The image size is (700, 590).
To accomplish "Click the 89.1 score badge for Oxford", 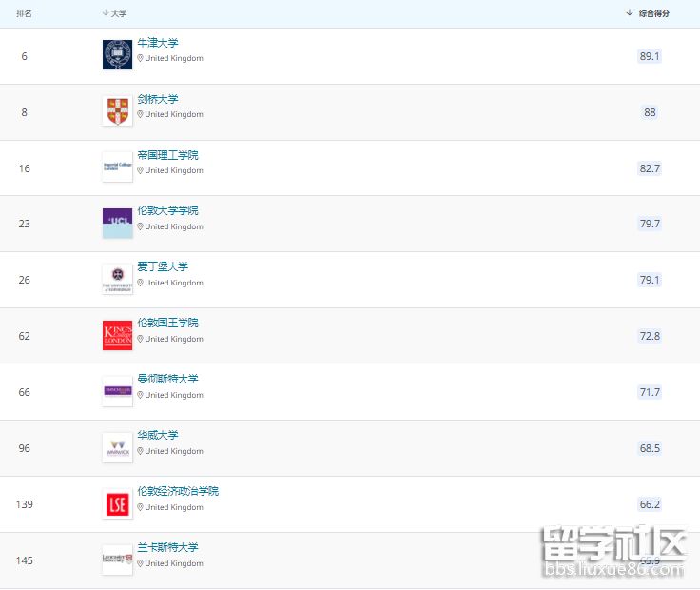I will (x=650, y=56).
